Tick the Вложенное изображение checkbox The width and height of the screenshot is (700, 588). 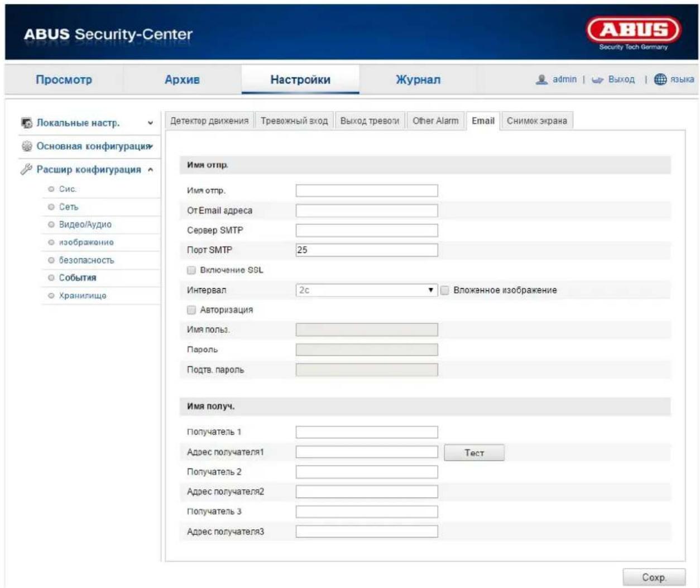point(445,290)
